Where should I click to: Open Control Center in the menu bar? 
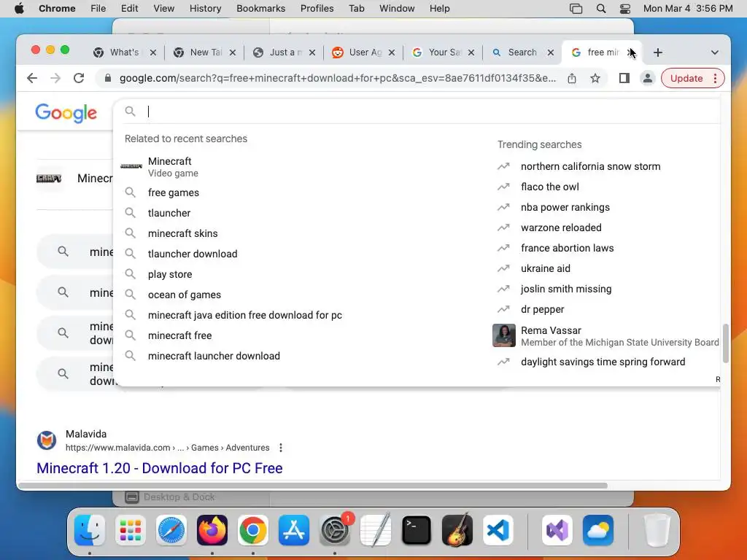625,9
